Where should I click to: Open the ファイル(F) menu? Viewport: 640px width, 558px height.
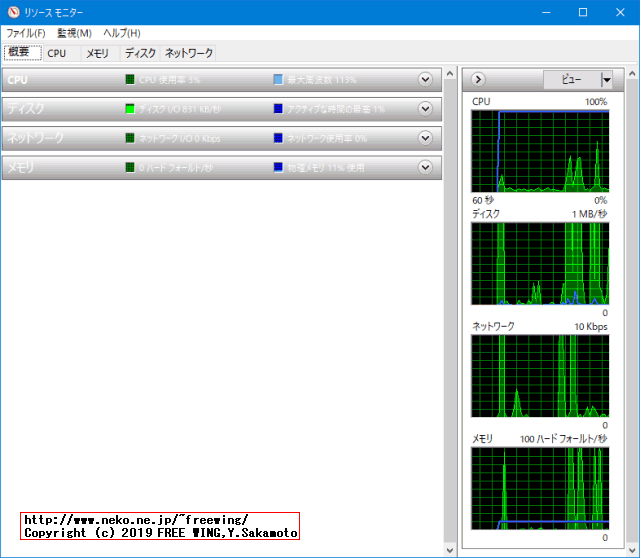[26, 34]
